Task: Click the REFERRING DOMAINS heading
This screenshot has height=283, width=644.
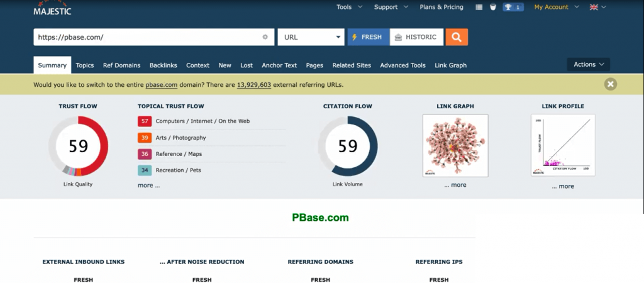Action: click(320, 262)
